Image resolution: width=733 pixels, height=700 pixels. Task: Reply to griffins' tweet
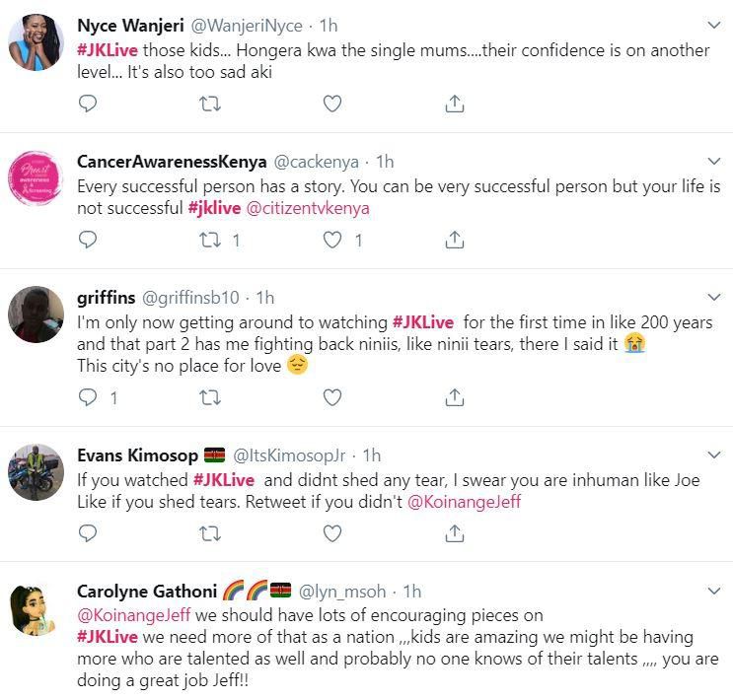click(88, 396)
